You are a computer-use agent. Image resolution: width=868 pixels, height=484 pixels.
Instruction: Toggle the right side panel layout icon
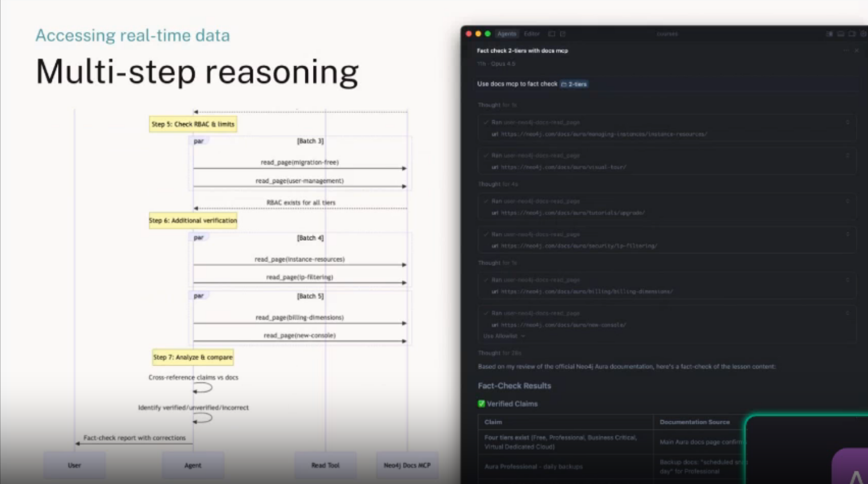point(852,34)
